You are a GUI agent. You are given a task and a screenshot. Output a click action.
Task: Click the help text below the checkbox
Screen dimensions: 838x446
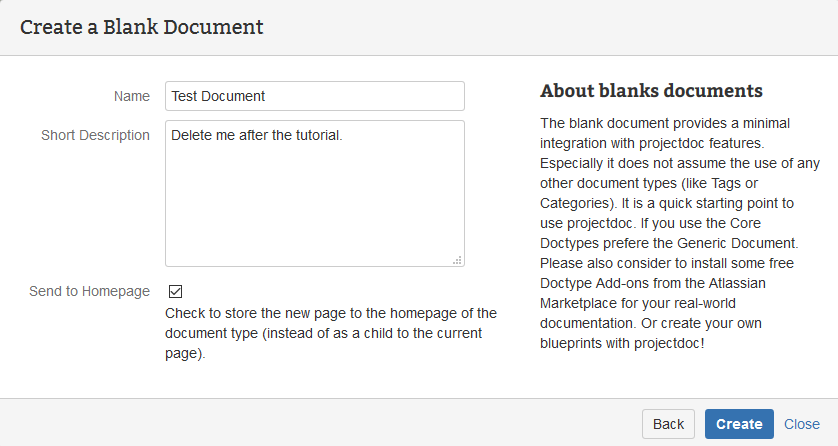point(330,333)
